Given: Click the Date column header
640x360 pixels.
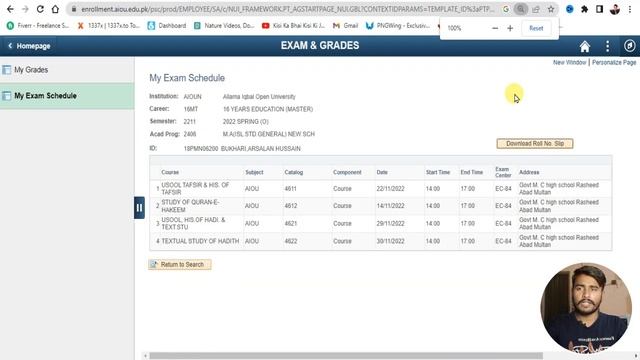Looking at the screenshot, I should [382, 172].
